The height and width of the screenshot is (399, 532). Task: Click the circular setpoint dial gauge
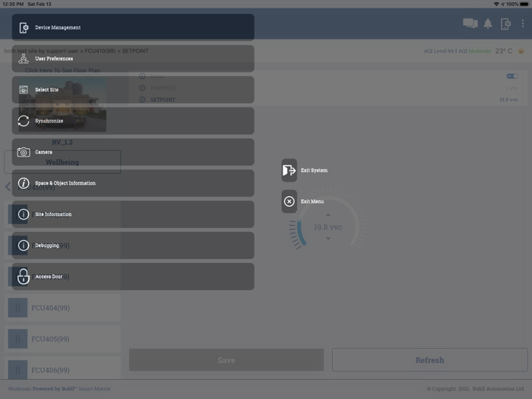click(x=328, y=226)
